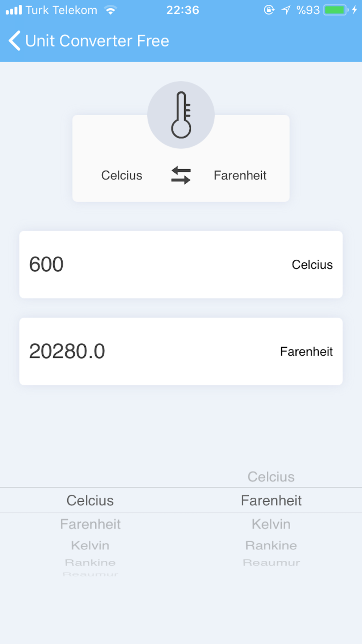Pick Celcius above Farenheit in right picker
Screen dimensions: 362x644
(271, 477)
